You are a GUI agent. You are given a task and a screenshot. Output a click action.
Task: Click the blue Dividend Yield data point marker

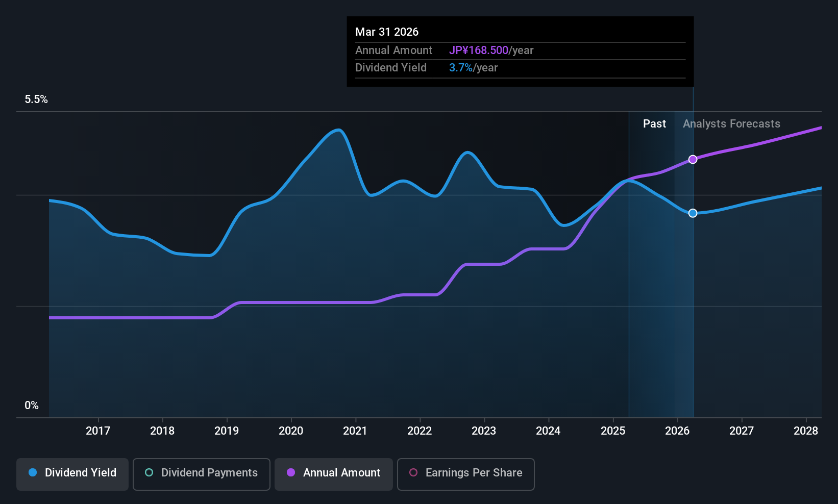pyautogui.click(x=693, y=213)
